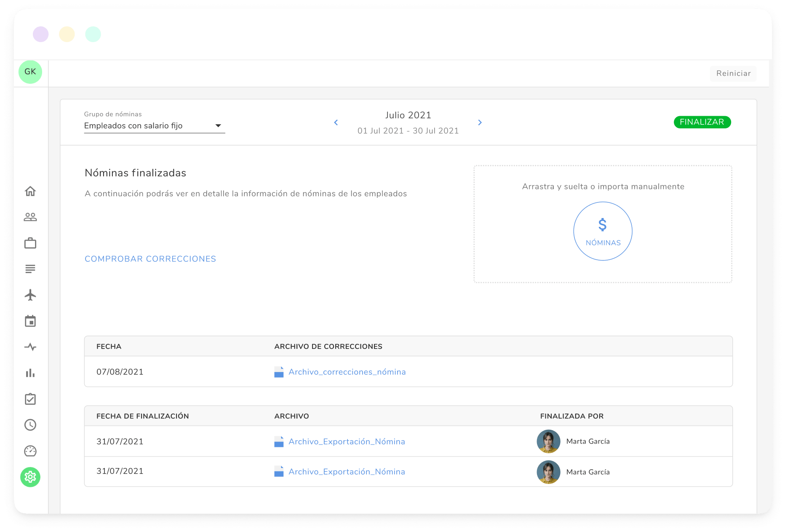Click the FECHA DE FINALIZACIÓN column header

click(x=143, y=416)
